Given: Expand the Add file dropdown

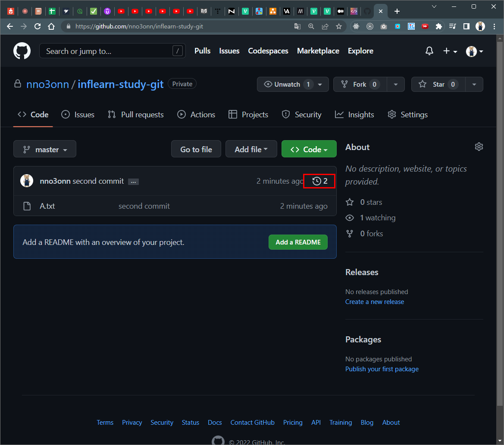Looking at the screenshot, I should (x=251, y=149).
